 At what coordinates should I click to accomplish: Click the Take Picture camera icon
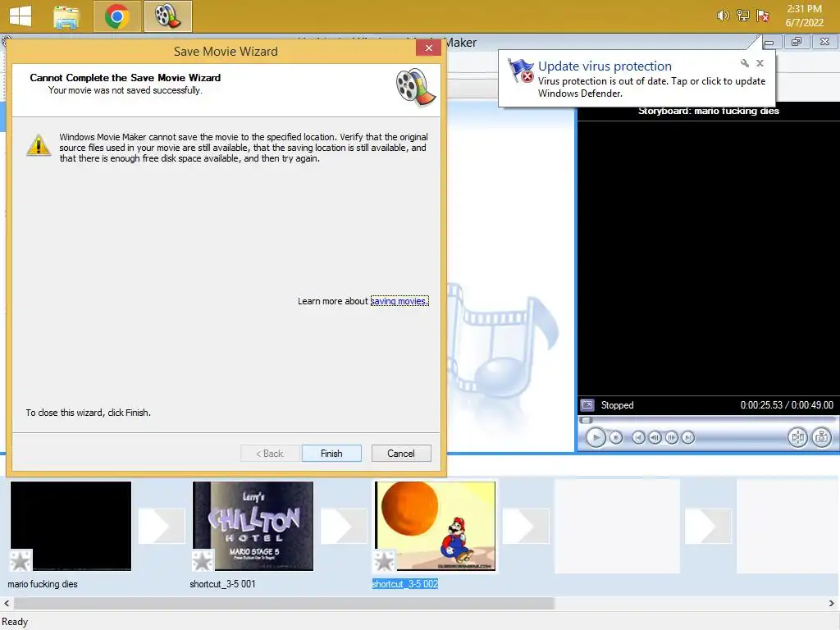pyautogui.click(x=821, y=438)
